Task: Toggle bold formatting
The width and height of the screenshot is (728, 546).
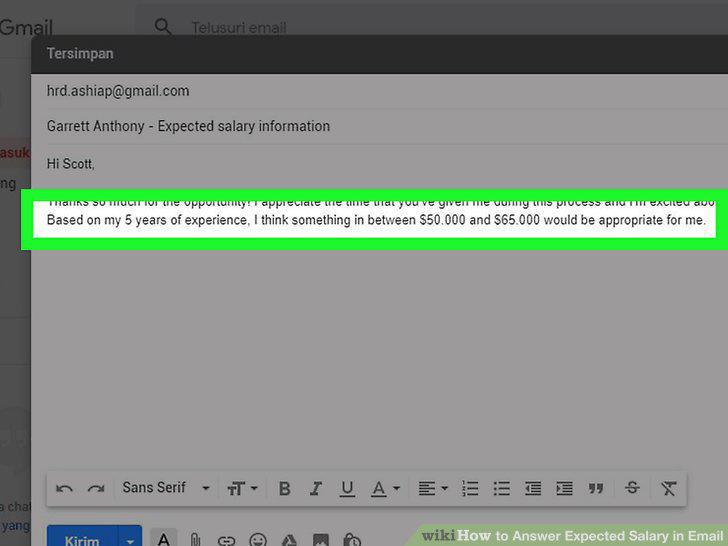Action: pyautogui.click(x=285, y=488)
